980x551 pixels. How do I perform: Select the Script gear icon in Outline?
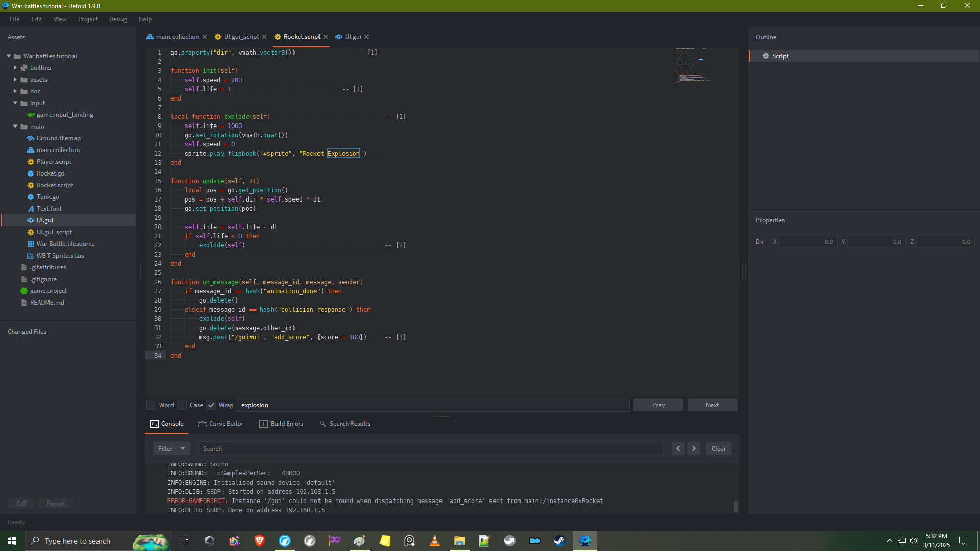coord(766,56)
